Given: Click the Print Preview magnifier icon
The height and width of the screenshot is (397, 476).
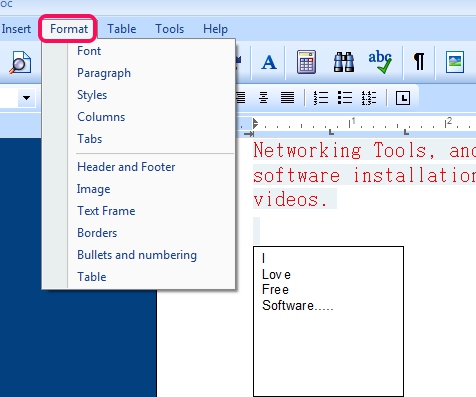Looking at the screenshot, I should 20,62.
